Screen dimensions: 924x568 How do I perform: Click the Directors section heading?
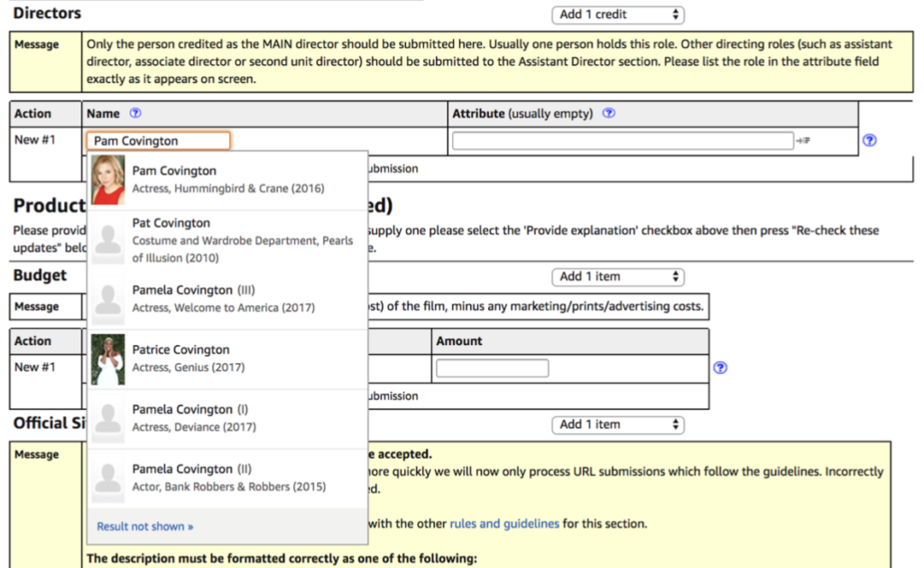47,13
